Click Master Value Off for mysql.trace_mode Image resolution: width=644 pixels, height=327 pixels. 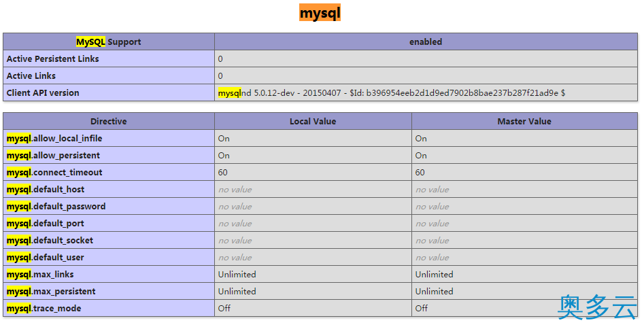(422, 308)
